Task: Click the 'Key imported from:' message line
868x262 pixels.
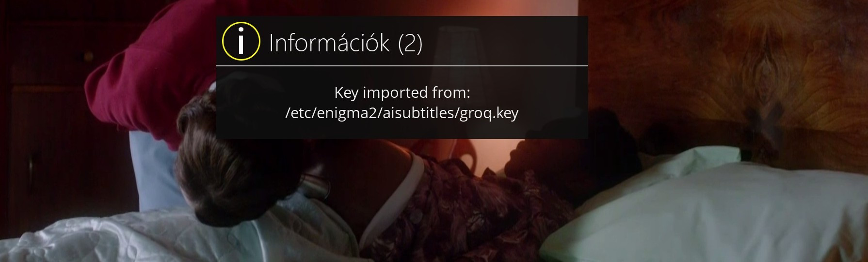Action: click(402, 92)
